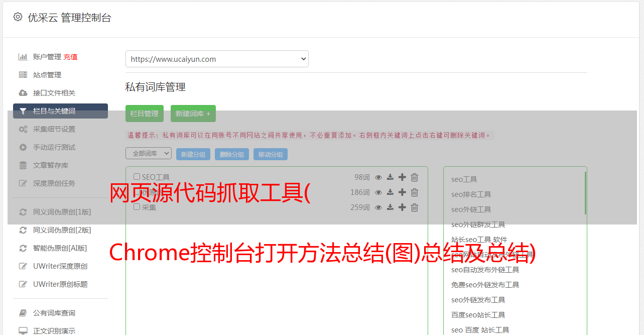The width and height of the screenshot is (644, 335).
Task: Click the "259词" word count
Action: point(360,207)
